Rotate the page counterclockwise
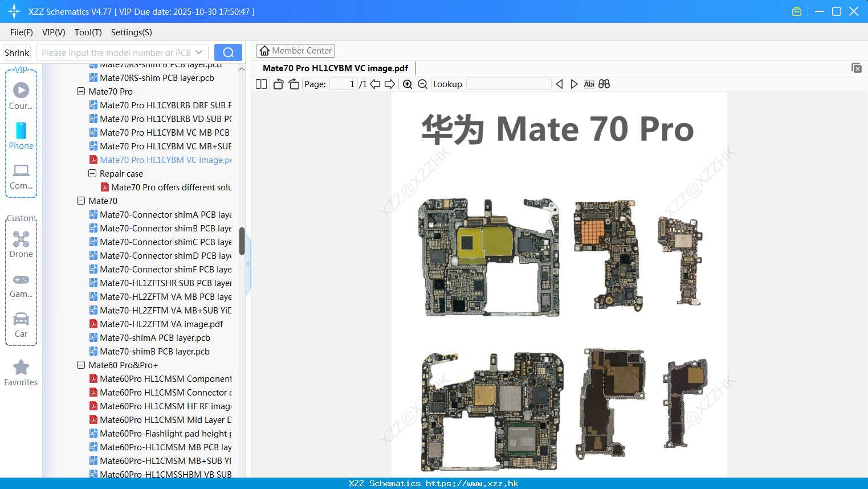 (278, 84)
